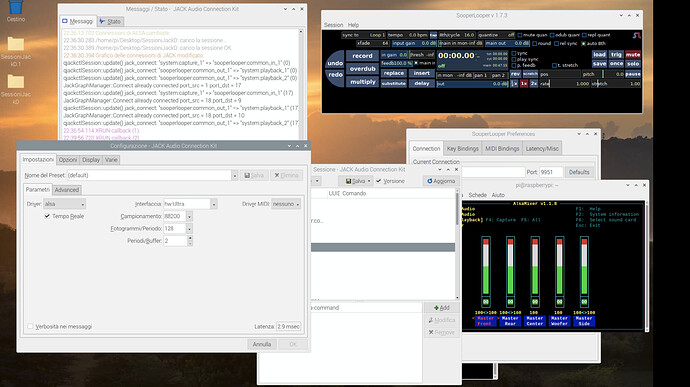Set rate to half speed button
The image size is (690, 387).
[x=514, y=83]
